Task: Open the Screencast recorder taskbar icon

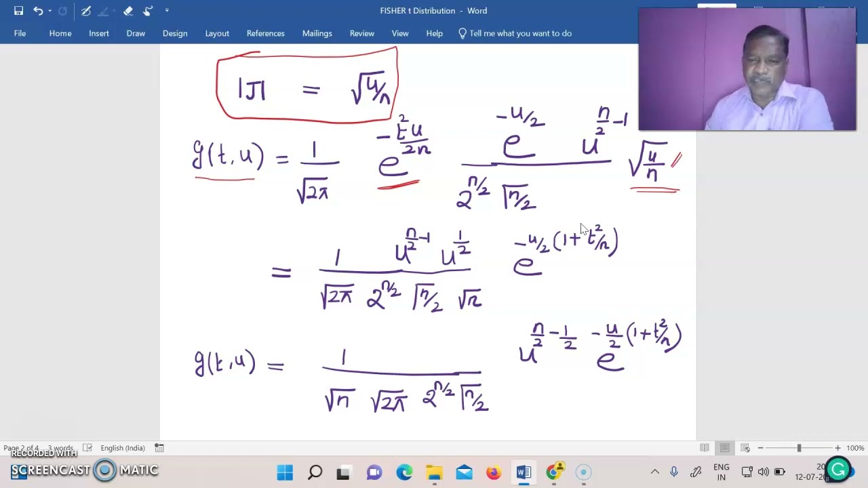Action: [x=583, y=472]
